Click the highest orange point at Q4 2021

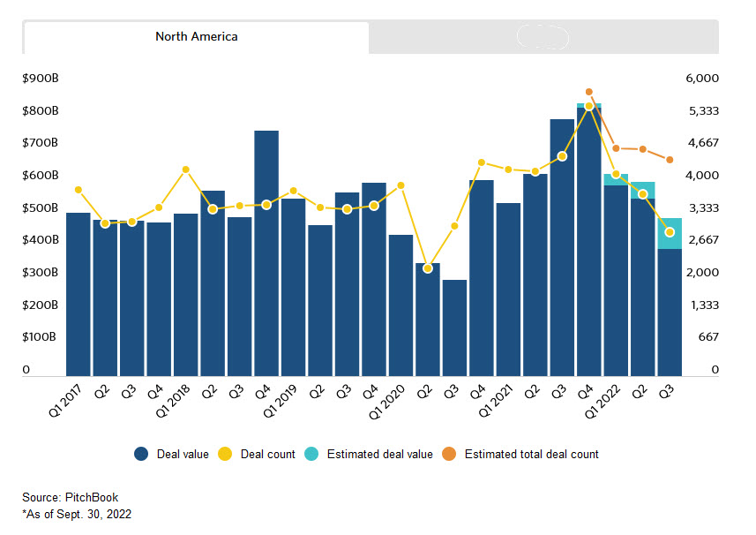pyautogui.click(x=589, y=92)
